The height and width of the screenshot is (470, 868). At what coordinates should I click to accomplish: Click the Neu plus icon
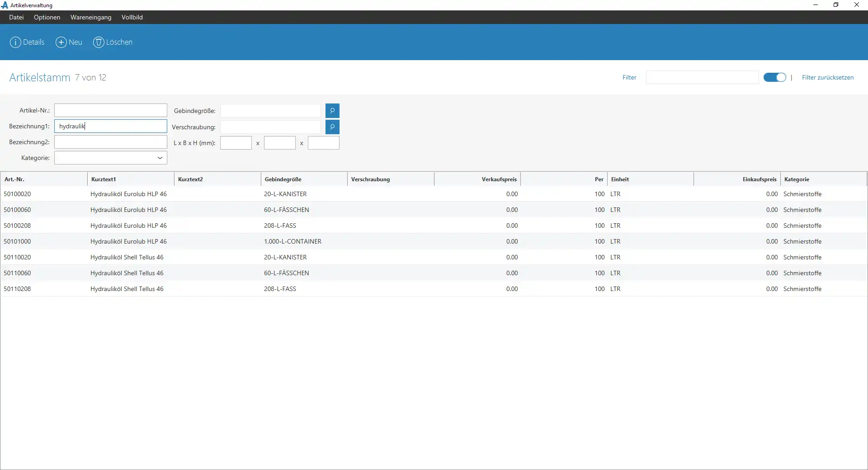point(61,42)
